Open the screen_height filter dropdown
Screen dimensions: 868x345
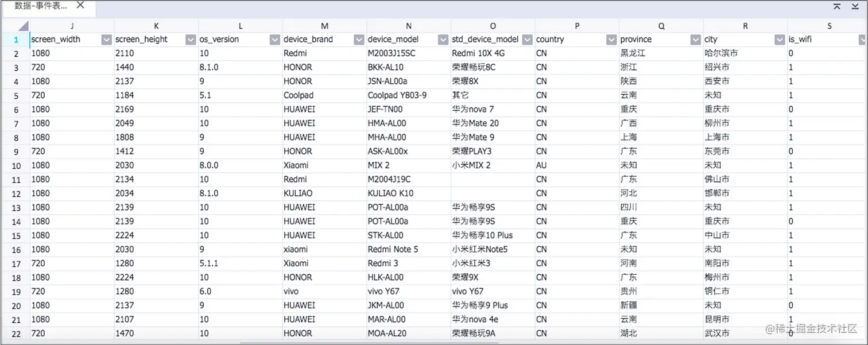[191, 40]
